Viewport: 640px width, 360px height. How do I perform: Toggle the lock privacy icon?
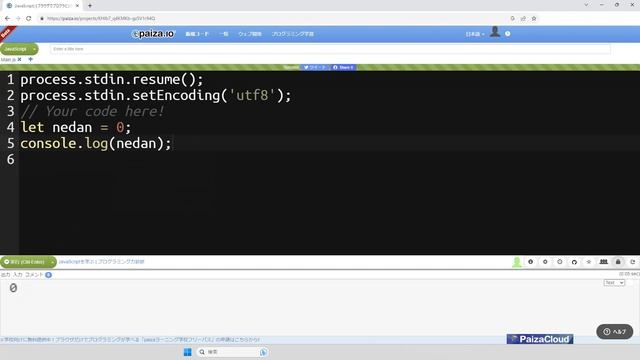tap(618, 262)
